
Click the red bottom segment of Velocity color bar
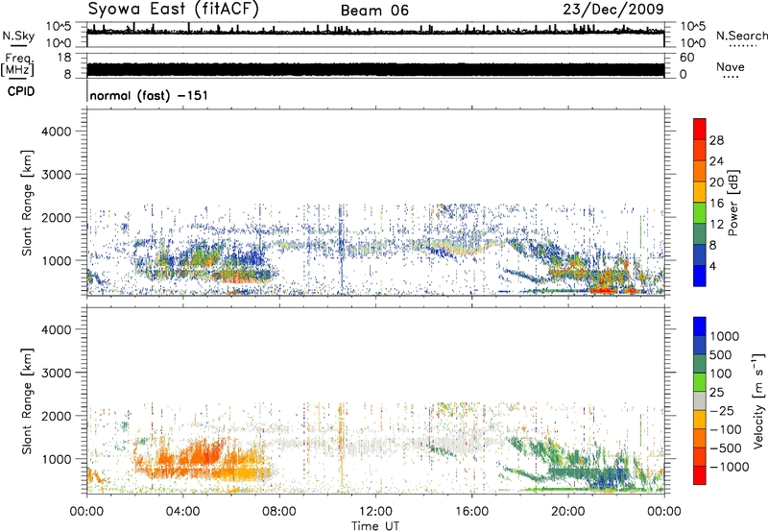point(700,475)
